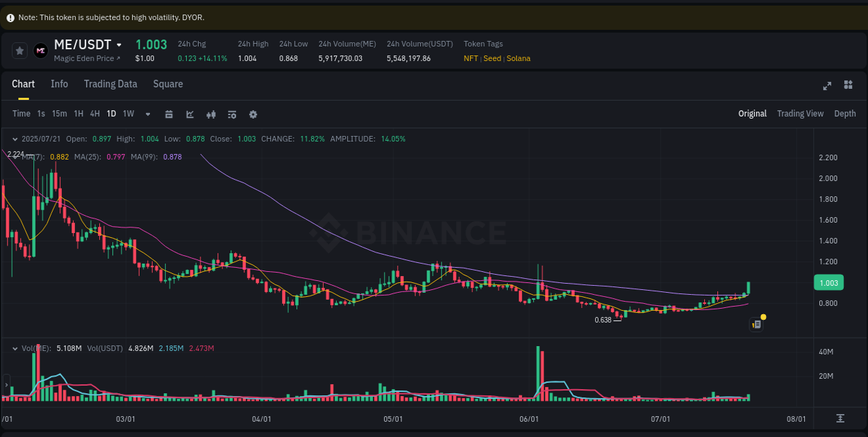Open the candlestick style icon
The height and width of the screenshot is (437, 868).
(x=211, y=114)
